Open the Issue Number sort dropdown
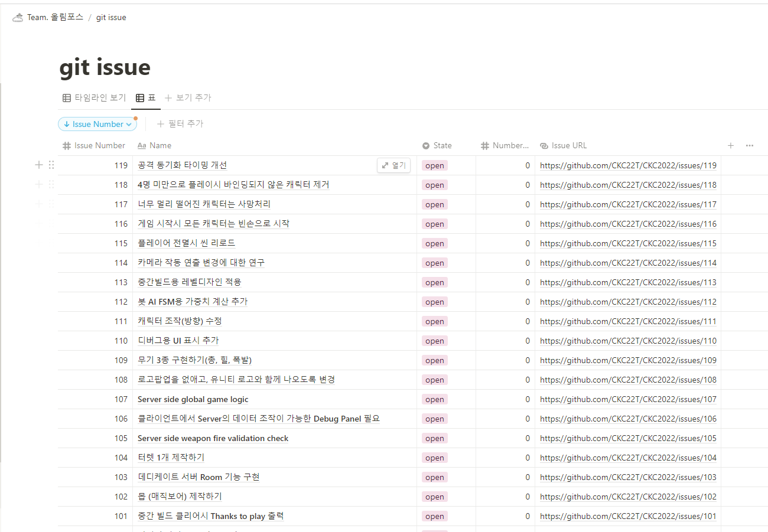 click(x=97, y=125)
